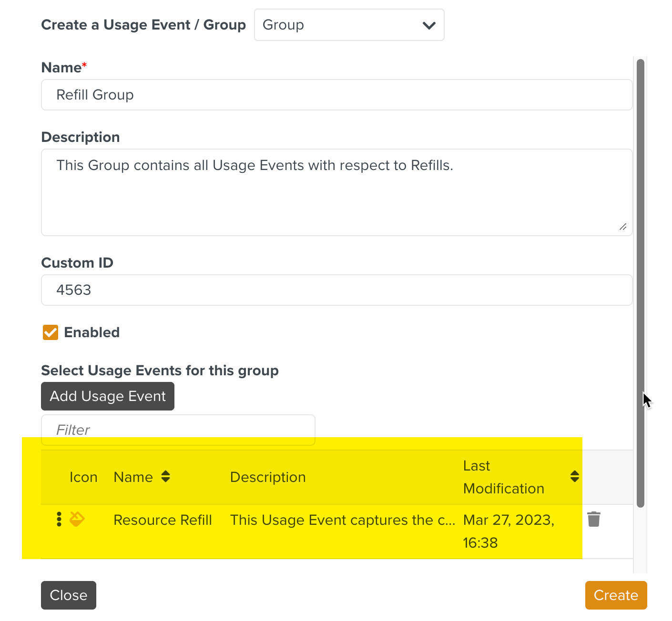Screen dimensions: 672x621
Task: Click the three-dot handle on Resource Refill row
Action: click(59, 519)
